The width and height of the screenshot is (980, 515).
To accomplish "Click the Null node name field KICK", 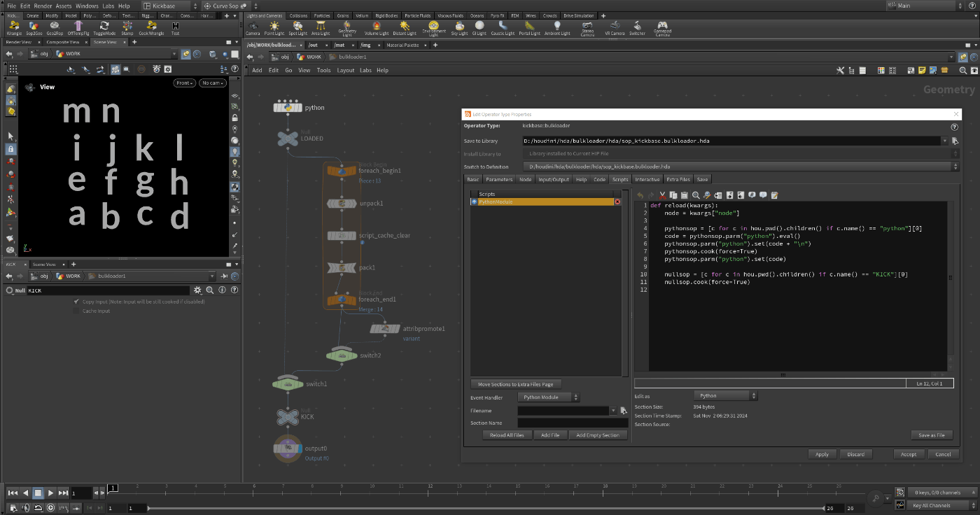I will click(x=108, y=290).
